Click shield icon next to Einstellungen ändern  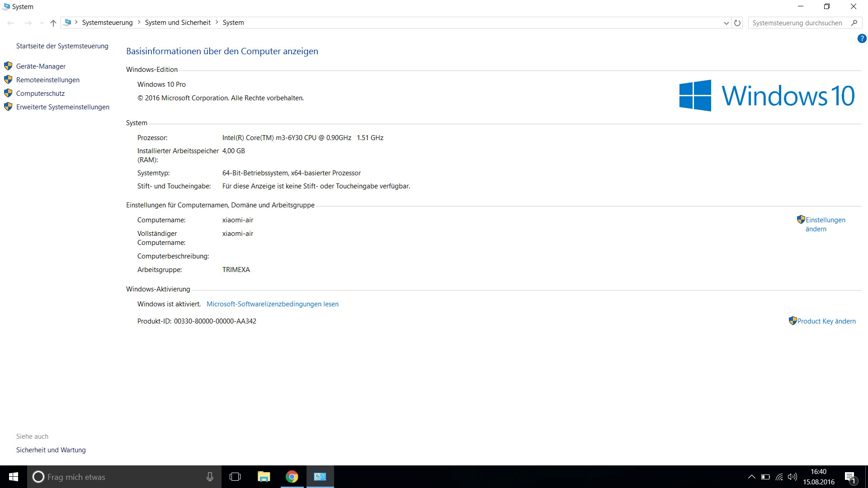[x=801, y=220]
